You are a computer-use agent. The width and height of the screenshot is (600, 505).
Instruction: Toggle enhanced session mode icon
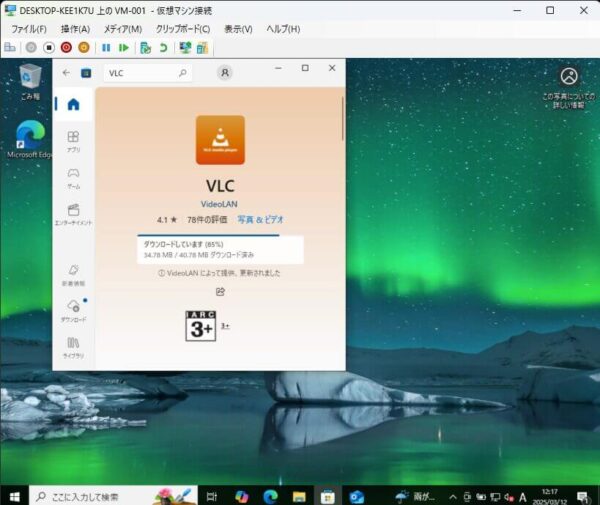point(185,47)
